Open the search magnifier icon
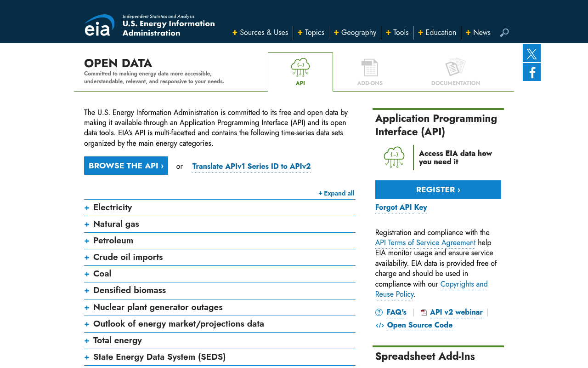Screen dimensions: 588x368 [504, 33]
